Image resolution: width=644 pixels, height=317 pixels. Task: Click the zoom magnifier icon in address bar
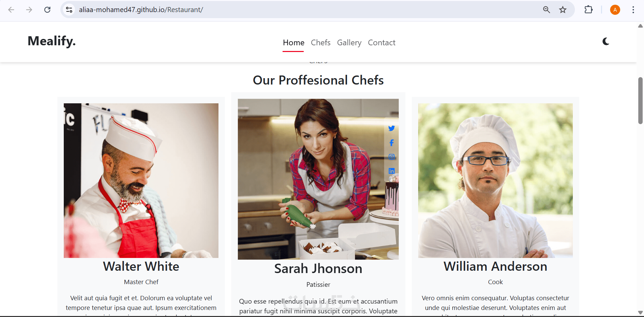pos(546,10)
